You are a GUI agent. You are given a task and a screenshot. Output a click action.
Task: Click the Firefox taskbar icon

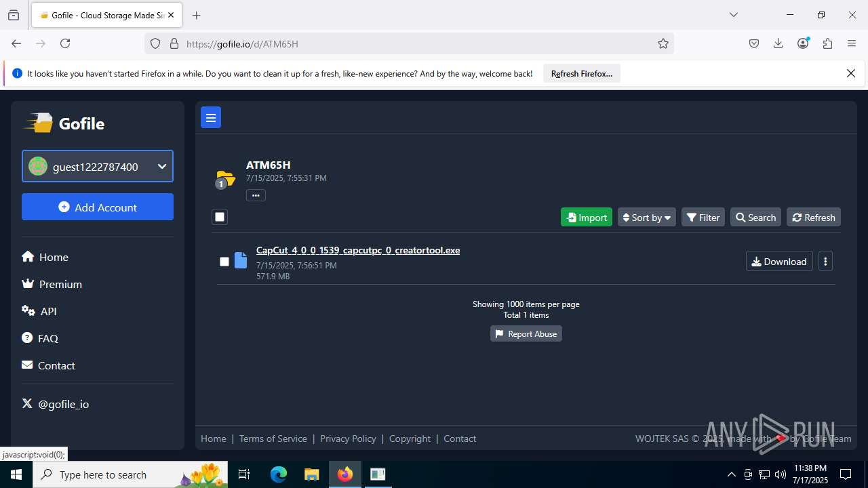tap(345, 474)
